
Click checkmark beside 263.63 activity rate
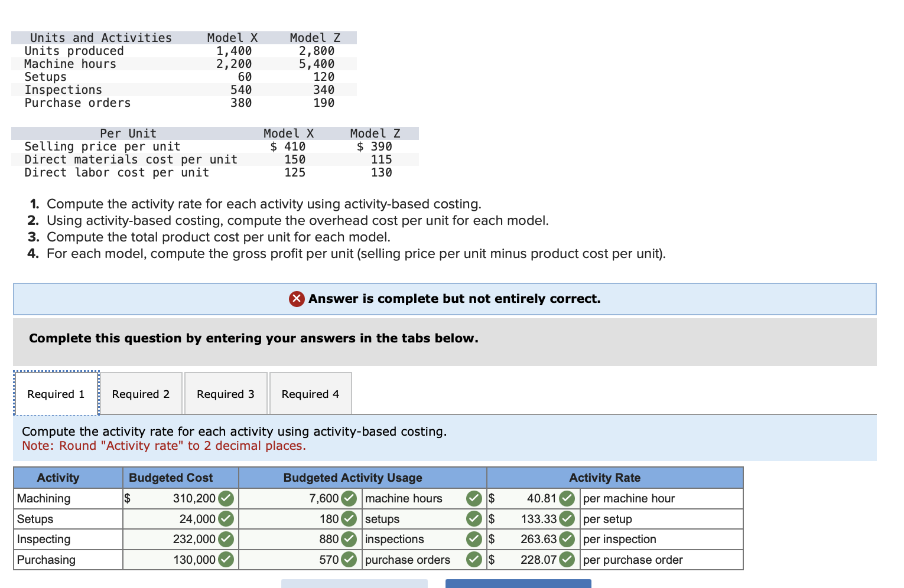tap(567, 540)
